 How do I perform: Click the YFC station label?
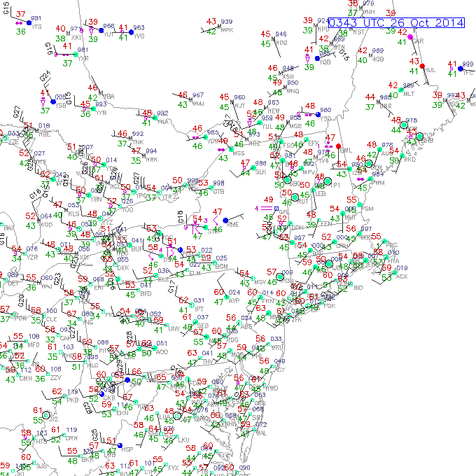[468, 73]
